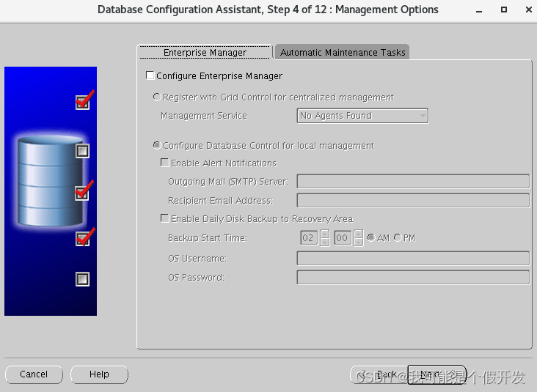Choose the PM radio button

[398, 237]
